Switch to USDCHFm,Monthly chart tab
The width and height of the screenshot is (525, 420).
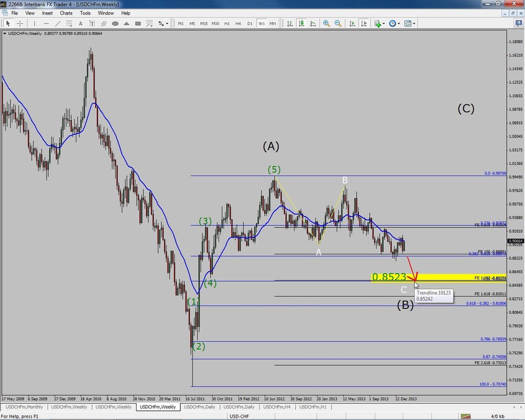coord(24,407)
